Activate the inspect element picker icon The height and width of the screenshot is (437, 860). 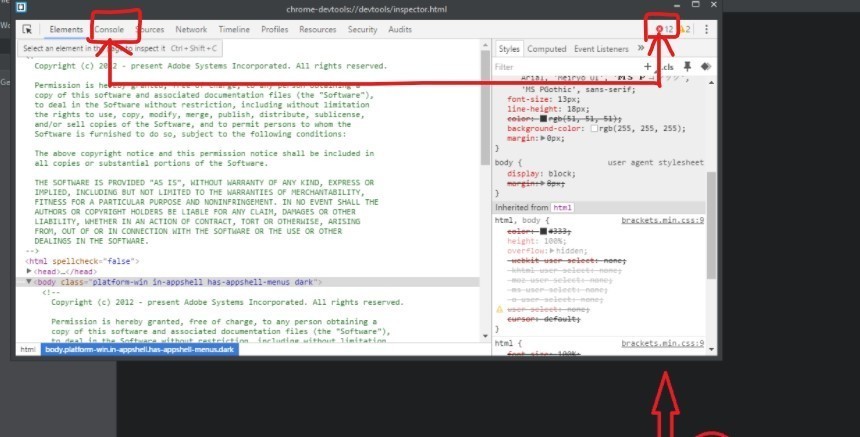28,30
